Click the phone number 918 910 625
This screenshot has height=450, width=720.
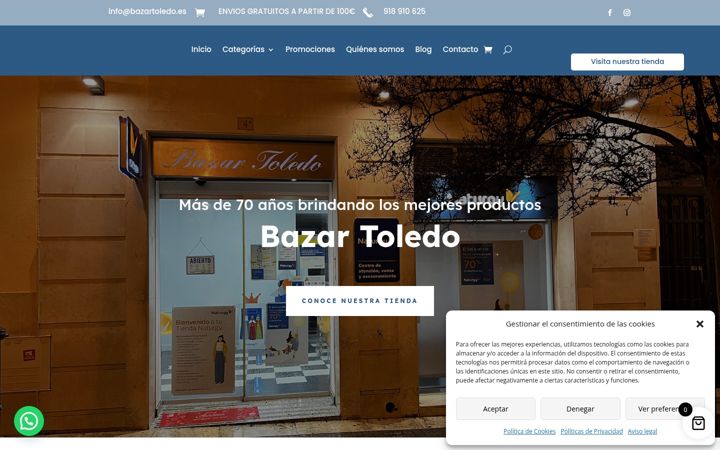[405, 11]
